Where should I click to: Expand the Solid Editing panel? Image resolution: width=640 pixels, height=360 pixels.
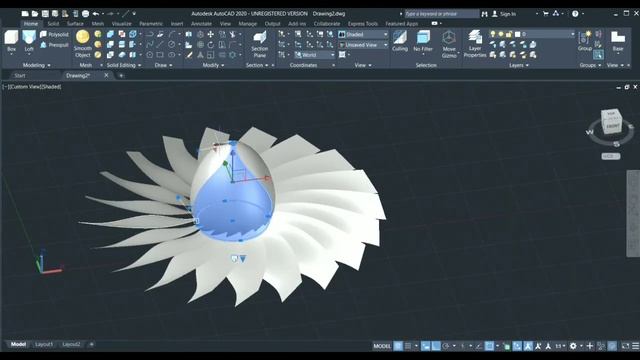coord(124,65)
